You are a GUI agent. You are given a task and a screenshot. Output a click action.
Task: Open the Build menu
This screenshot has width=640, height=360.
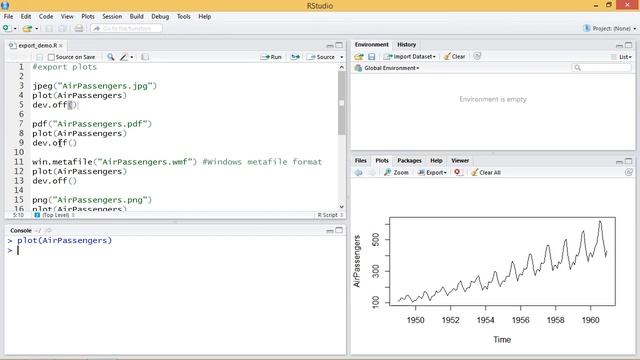pyautogui.click(x=136, y=16)
